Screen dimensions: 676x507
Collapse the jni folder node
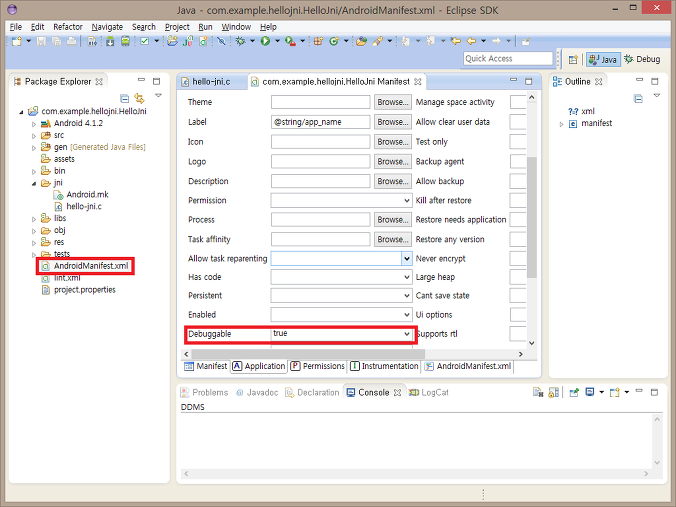pyautogui.click(x=34, y=183)
